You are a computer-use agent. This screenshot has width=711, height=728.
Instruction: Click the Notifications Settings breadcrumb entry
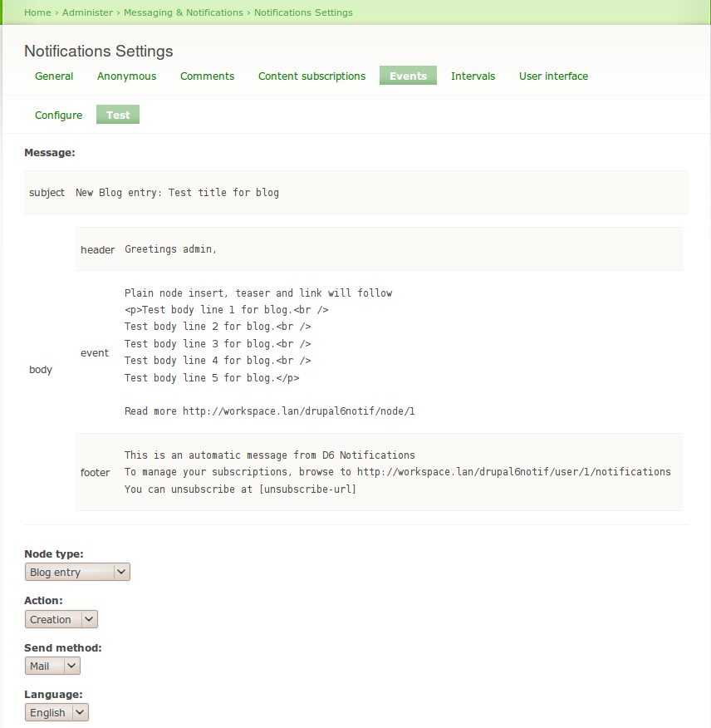pos(303,12)
